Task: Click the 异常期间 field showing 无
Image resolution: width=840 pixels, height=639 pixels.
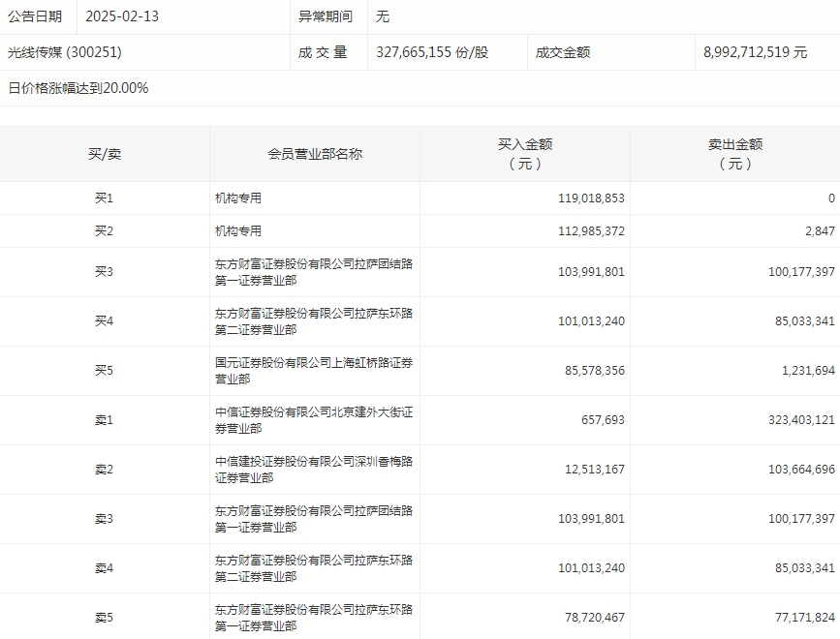Action: pos(382,16)
